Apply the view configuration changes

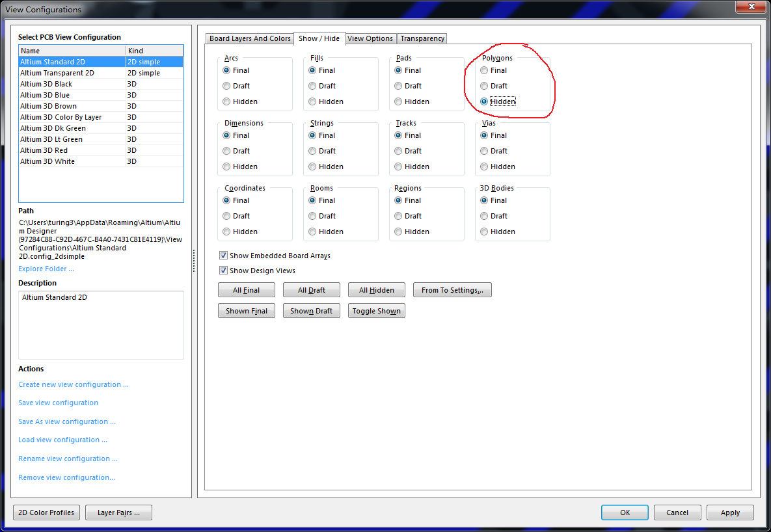730,512
